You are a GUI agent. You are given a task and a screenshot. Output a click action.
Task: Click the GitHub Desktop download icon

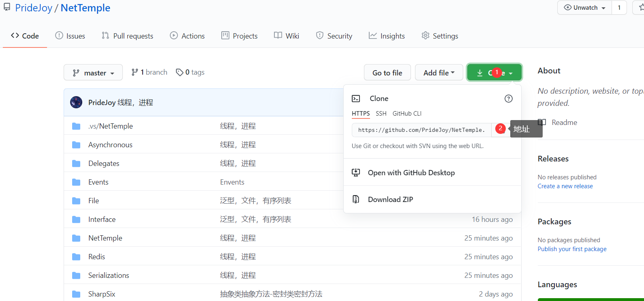pos(356,172)
